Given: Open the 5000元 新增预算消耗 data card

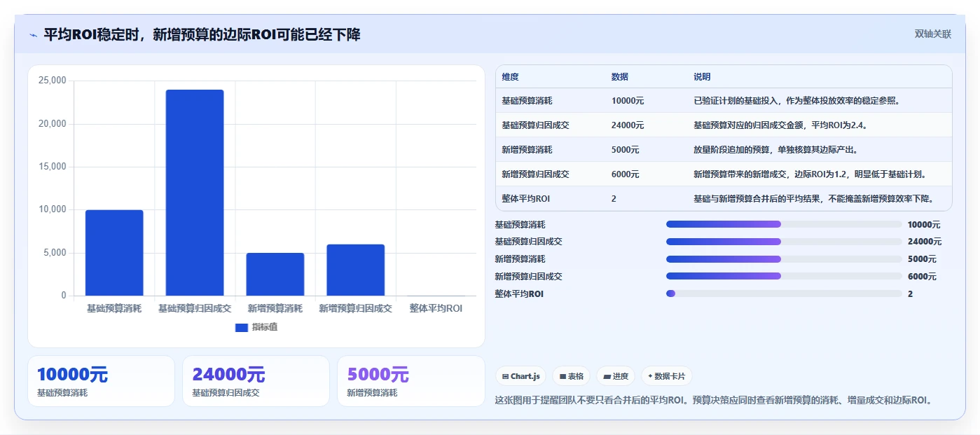Looking at the screenshot, I should click(411, 381).
